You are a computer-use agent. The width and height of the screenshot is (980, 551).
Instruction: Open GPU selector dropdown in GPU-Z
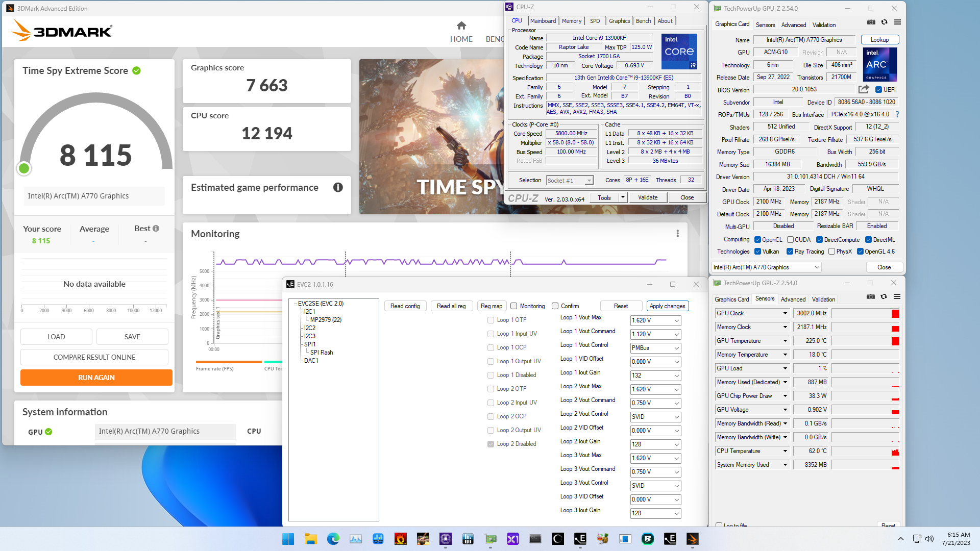point(766,267)
